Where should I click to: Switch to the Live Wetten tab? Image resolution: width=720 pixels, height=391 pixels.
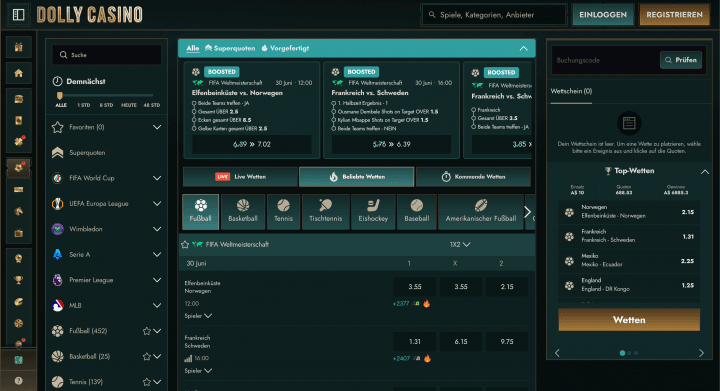240,177
